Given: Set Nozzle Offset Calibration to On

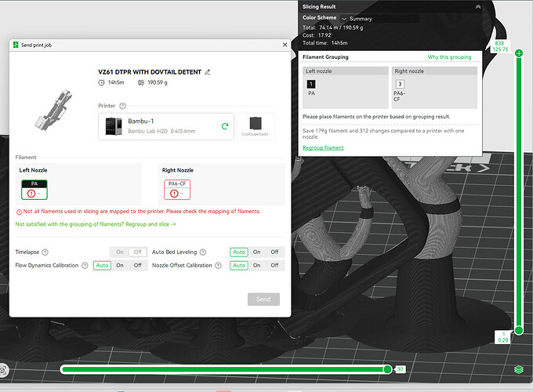Looking at the screenshot, I should [x=256, y=266].
